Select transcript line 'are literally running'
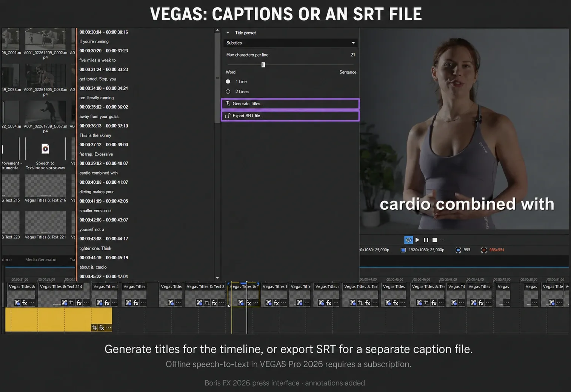Image resolution: width=571 pixels, height=392 pixels. [97, 98]
